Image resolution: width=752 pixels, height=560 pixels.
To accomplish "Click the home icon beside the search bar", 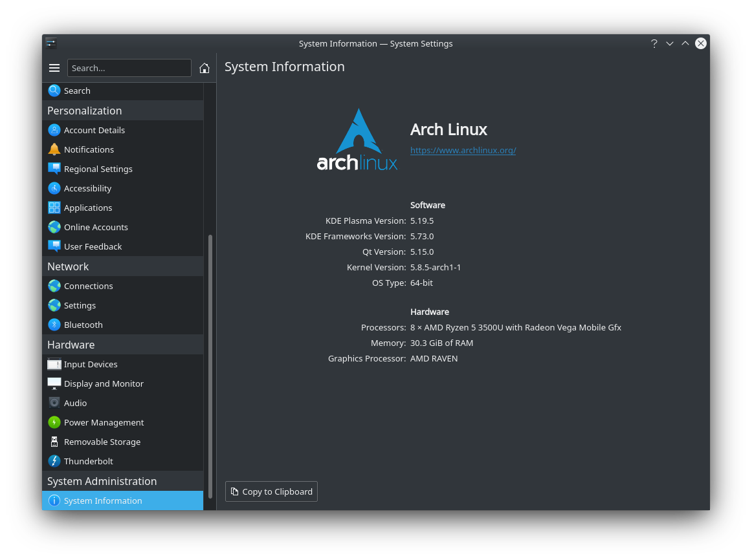I will pos(205,67).
